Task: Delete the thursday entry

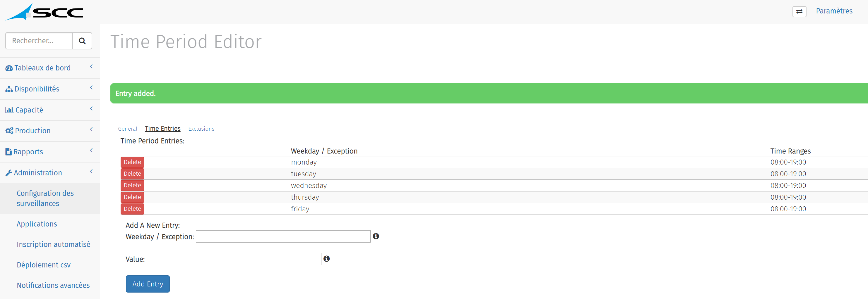Action: [x=132, y=197]
